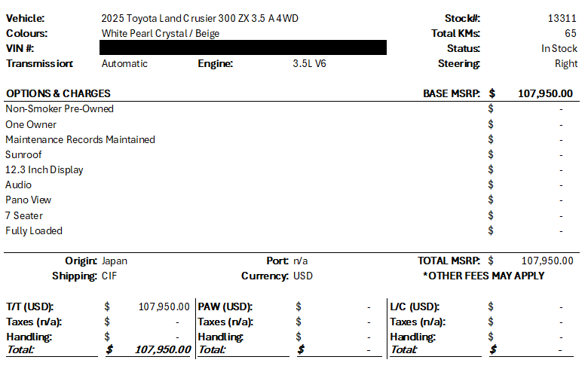Click the OTHER FEES MAY APPLY note

[x=483, y=276]
